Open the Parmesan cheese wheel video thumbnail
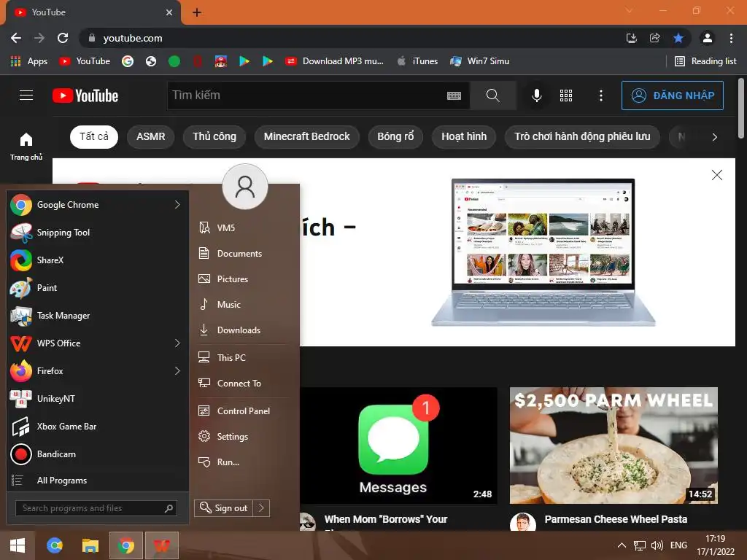Image resolution: width=747 pixels, height=560 pixels. [614, 446]
